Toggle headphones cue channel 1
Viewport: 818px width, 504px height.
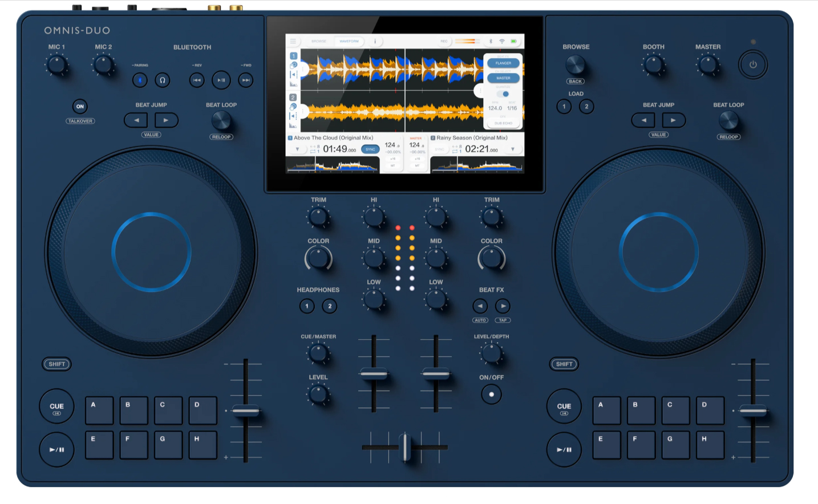pyautogui.click(x=307, y=306)
